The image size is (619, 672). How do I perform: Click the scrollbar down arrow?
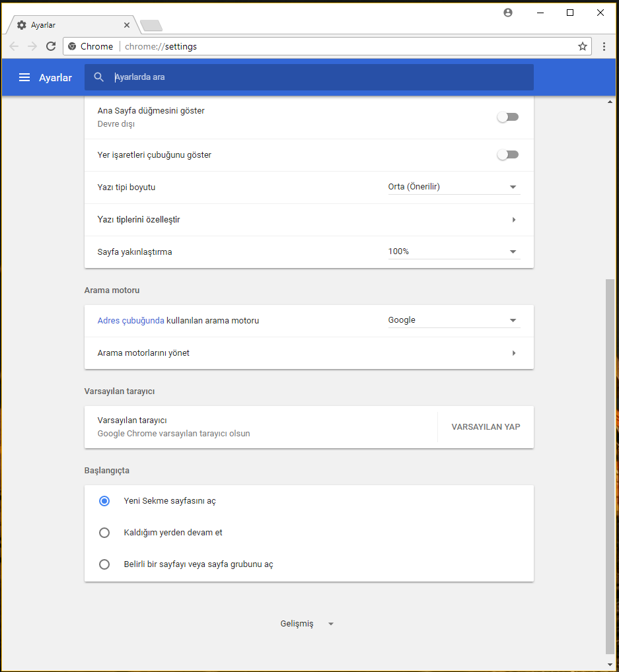point(610,665)
